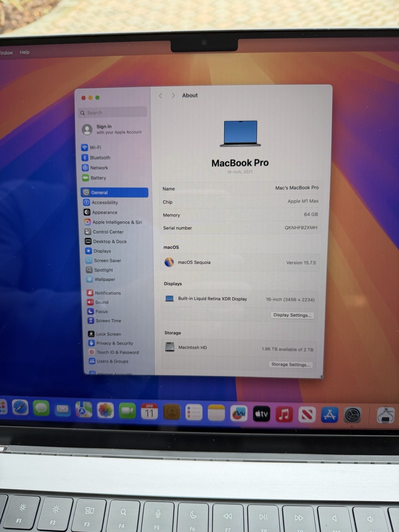The width and height of the screenshot is (399, 532).
Task: Click the Storage Settings button
Action: [x=291, y=364]
